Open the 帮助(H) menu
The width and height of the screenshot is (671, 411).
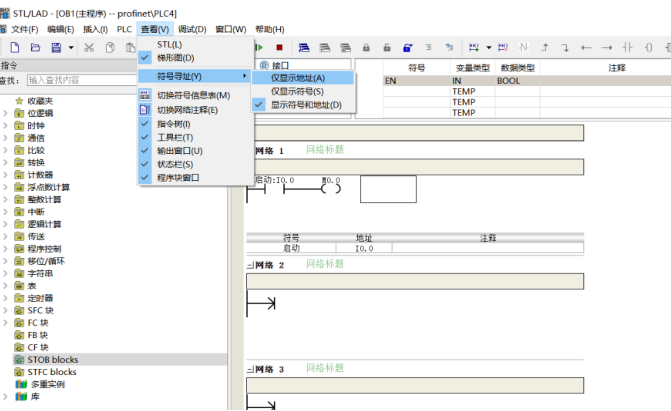[x=270, y=29]
